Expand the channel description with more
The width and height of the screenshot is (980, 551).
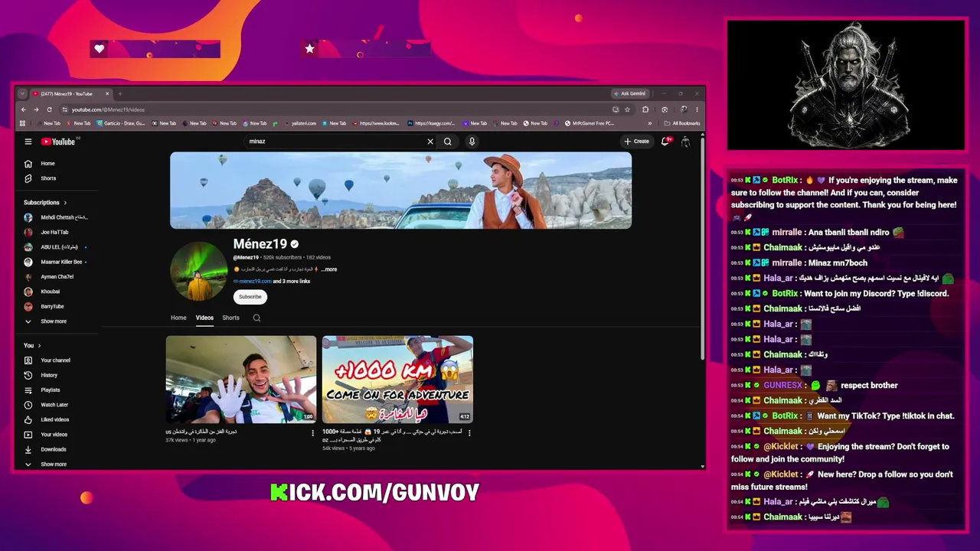tap(329, 269)
